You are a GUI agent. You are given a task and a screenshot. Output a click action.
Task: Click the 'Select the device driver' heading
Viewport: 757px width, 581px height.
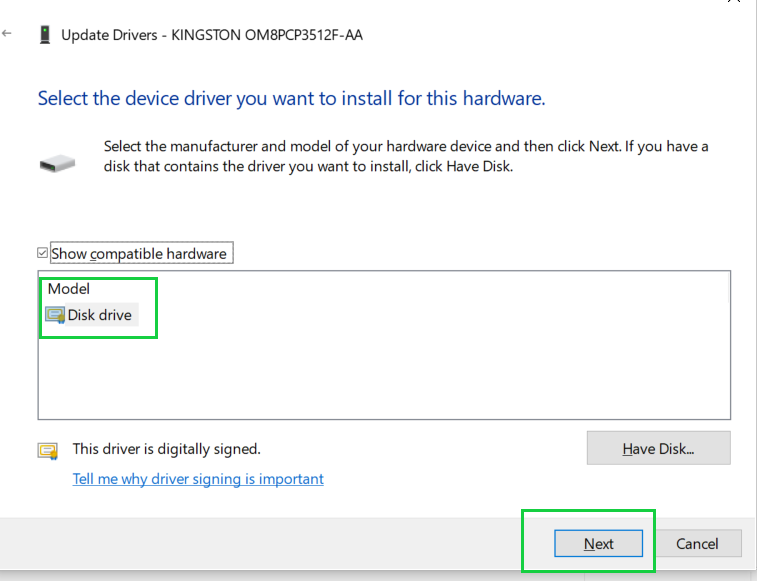[x=292, y=99]
